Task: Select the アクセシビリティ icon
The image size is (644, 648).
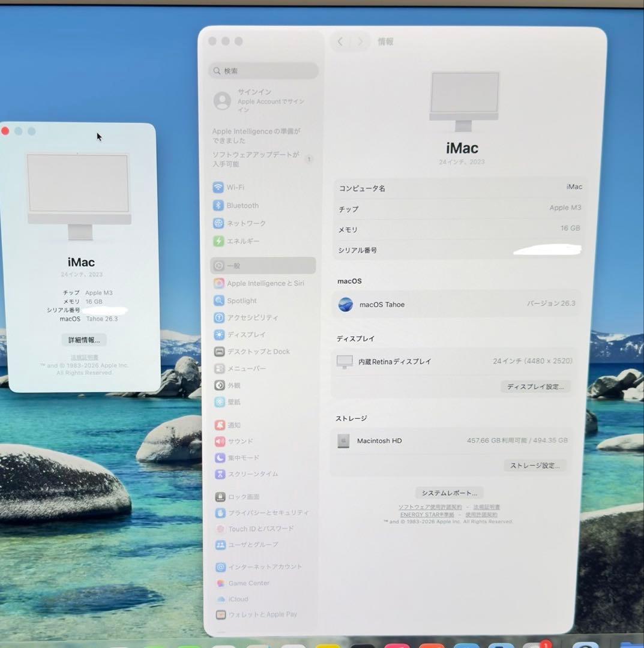Action: tap(219, 317)
